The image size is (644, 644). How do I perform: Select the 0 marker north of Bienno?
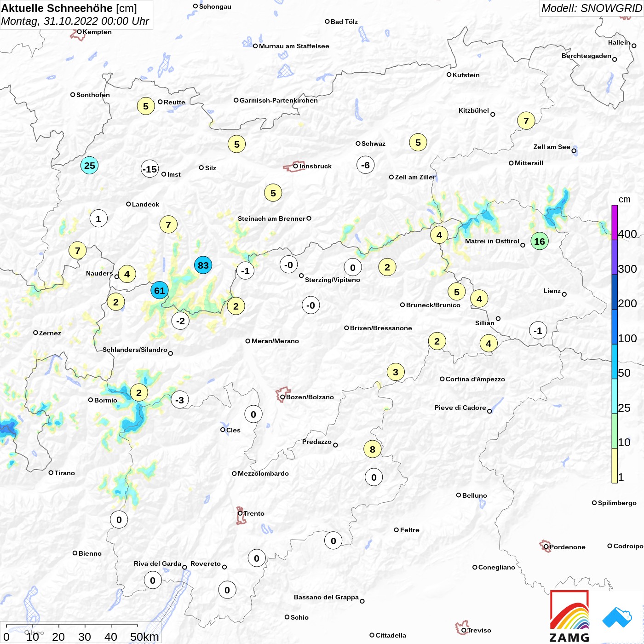coord(119,519)
